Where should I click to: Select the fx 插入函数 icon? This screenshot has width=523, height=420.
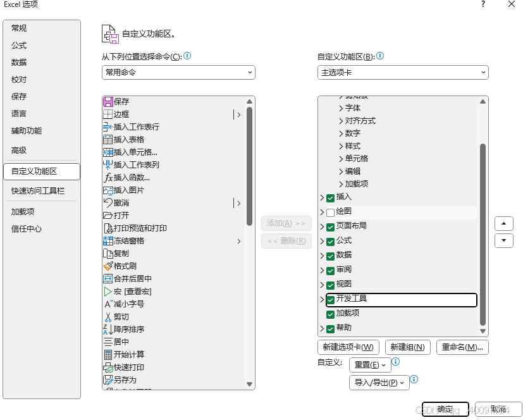click(108, 178)
